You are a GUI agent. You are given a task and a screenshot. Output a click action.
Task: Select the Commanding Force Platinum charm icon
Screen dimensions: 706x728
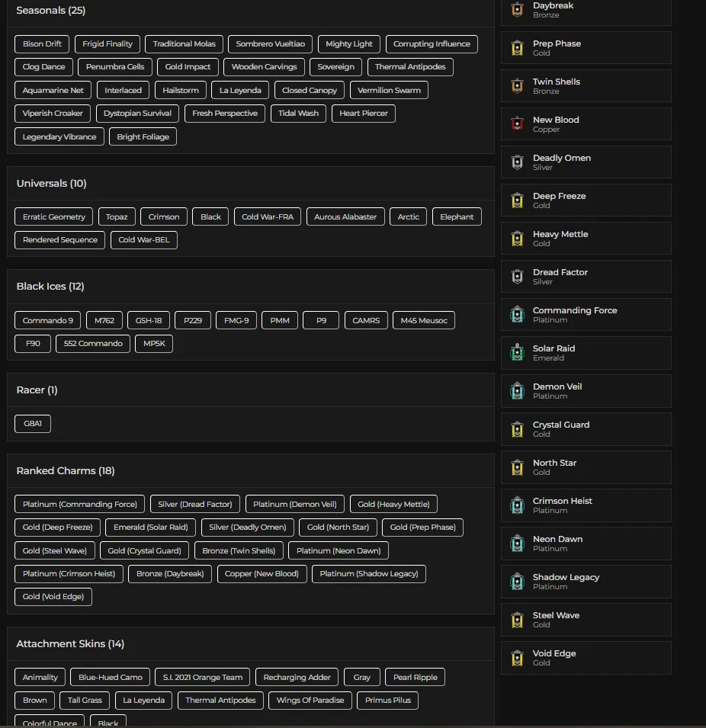[x=518, y=314]
